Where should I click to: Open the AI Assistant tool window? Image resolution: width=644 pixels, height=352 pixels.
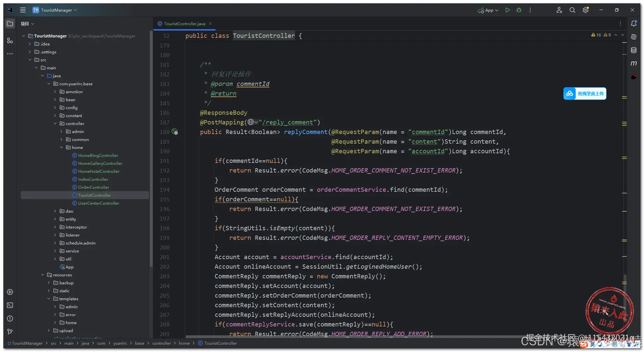point(634,37)
